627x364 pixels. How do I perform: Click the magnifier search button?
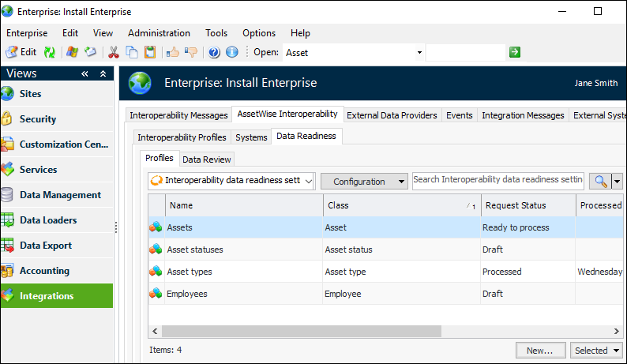tap(600, 181)
